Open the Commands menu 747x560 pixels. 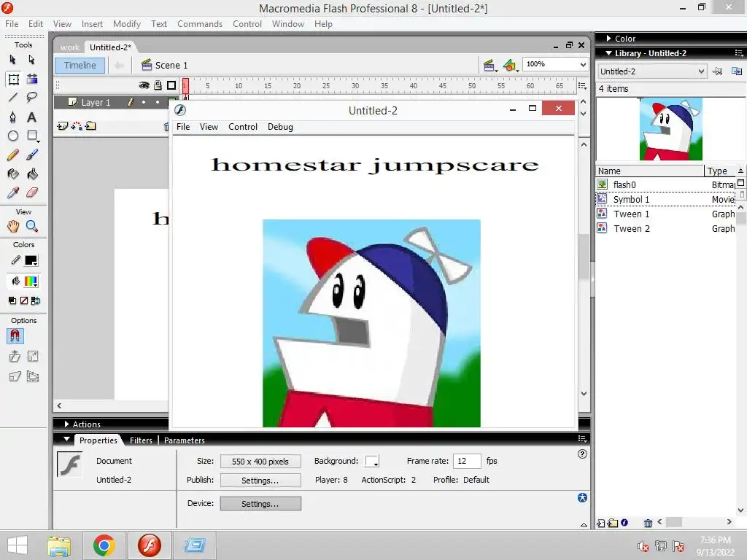(x=200, y=24)
